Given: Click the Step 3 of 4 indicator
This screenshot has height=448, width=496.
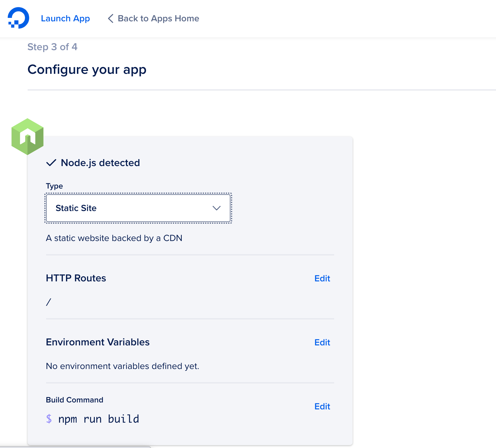Looking at the screenshot, I should 52,47.
